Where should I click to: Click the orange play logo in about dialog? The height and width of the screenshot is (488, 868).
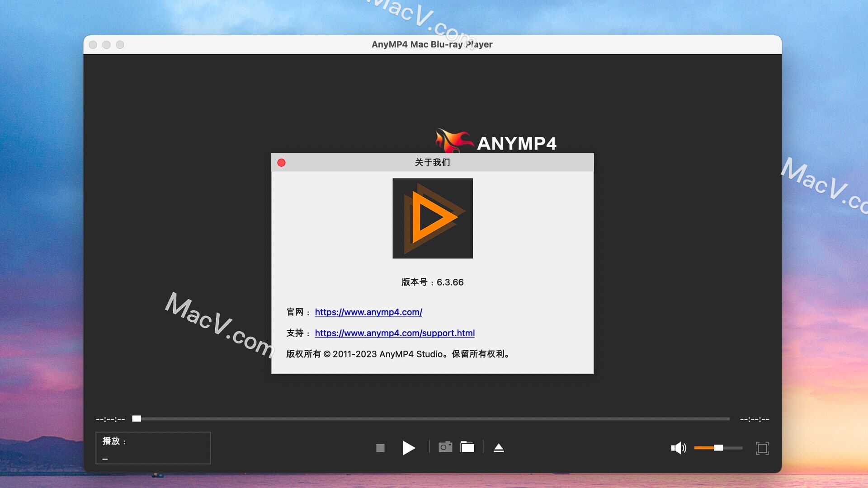click(433, 218)
